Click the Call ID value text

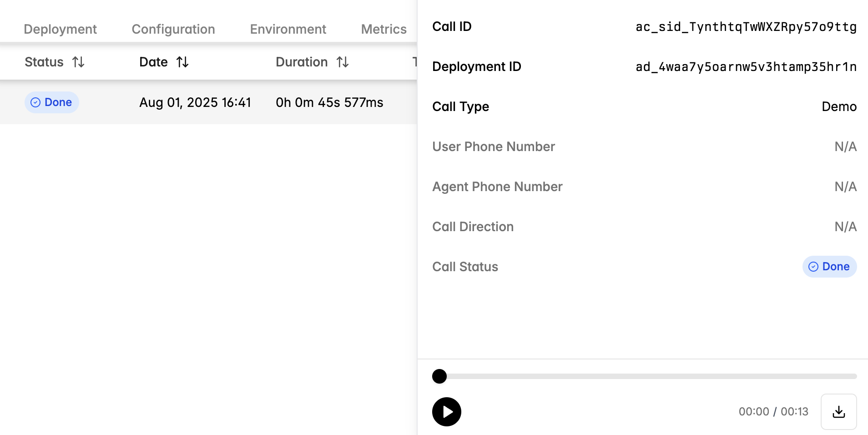(x=746, y=27)
